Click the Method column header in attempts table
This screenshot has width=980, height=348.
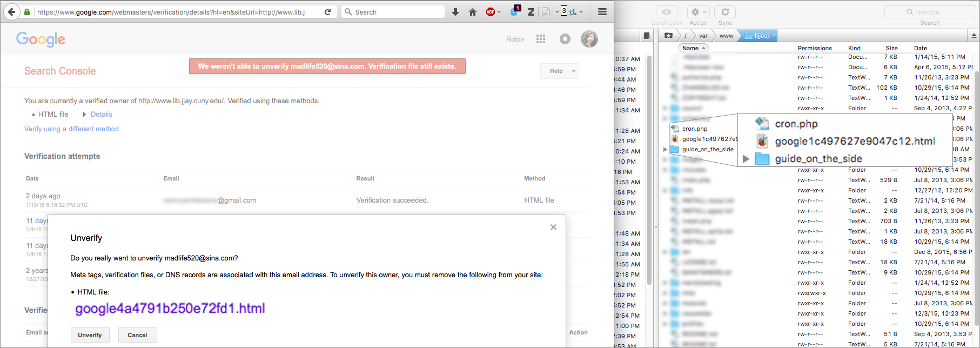[534, 178]
